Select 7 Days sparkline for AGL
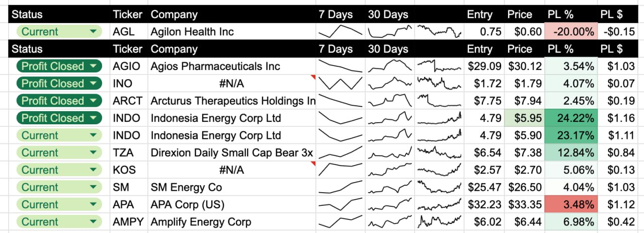The height and width of the screenshot is (233, 644). pos(340,32)
